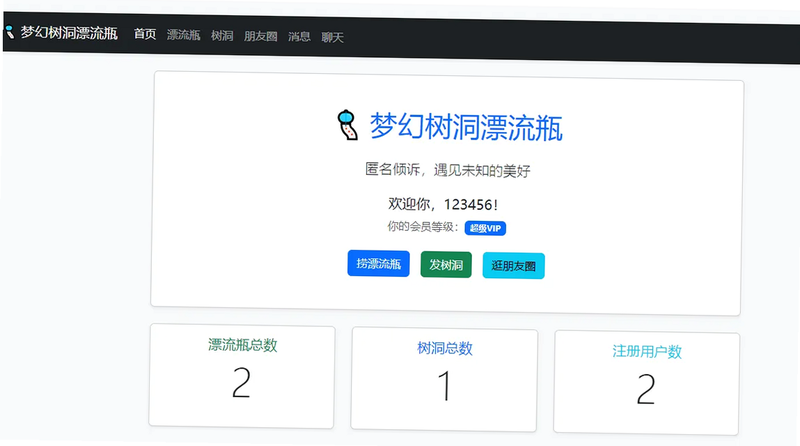The width and height of the screenshot is (800, 446).
Task: Click the 注册用户数 card title
Action: (647, 352)
